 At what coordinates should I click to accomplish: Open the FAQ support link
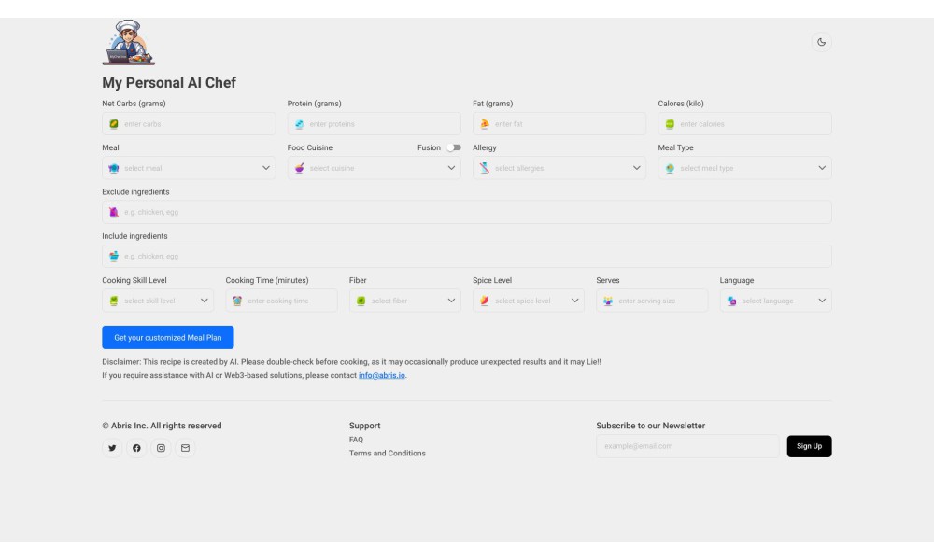356,440
